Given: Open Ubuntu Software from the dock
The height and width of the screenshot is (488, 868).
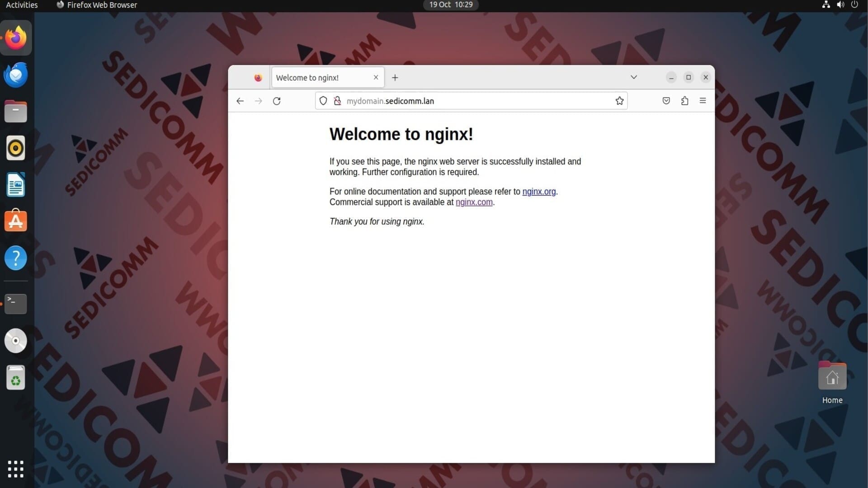Looking at the screenshot, I should (16, 221).
